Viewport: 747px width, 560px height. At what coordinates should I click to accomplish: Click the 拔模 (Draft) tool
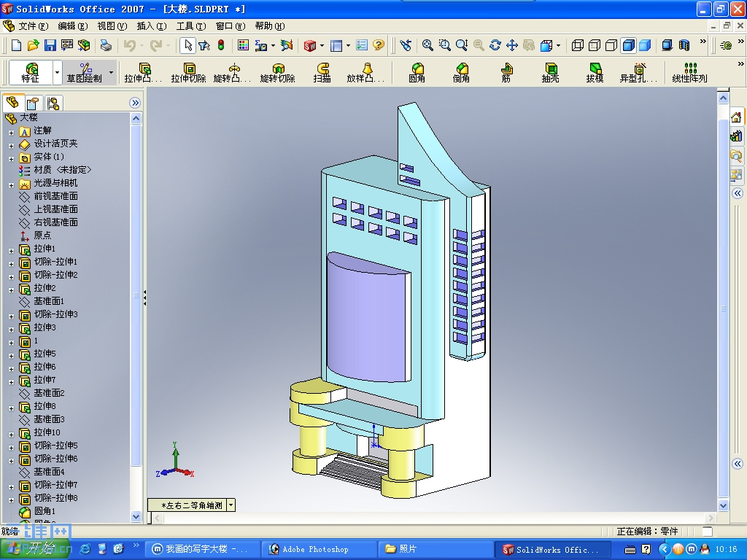(595, 73)
